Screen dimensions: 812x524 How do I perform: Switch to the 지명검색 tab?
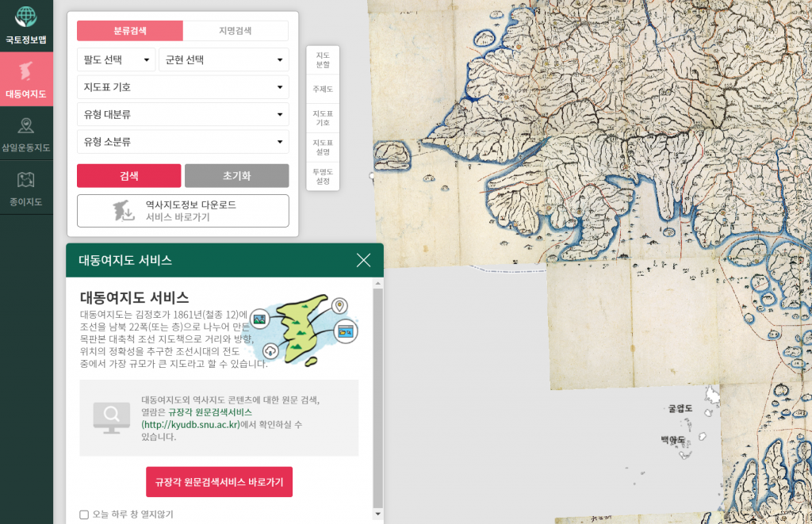click(x=236, y=31)
